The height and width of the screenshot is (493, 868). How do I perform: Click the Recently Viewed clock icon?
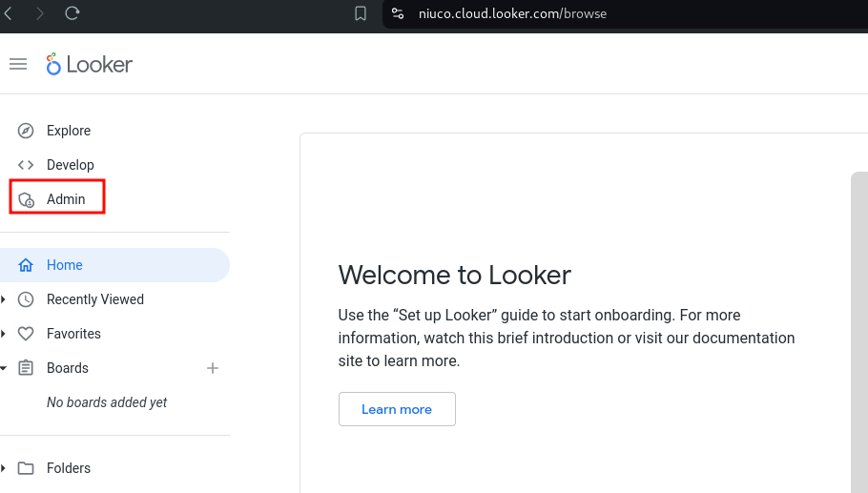click(26, 299)
